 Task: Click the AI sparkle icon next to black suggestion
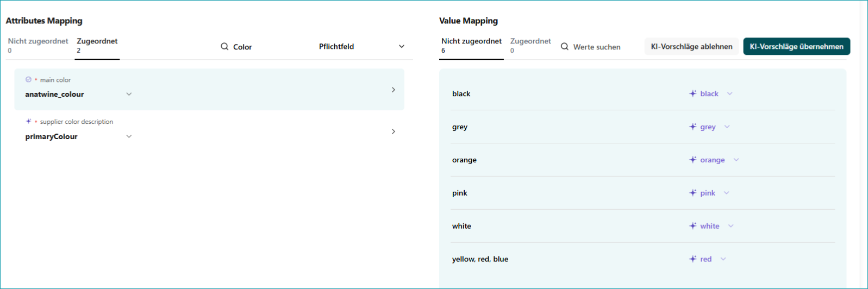(x=692, y=93)
